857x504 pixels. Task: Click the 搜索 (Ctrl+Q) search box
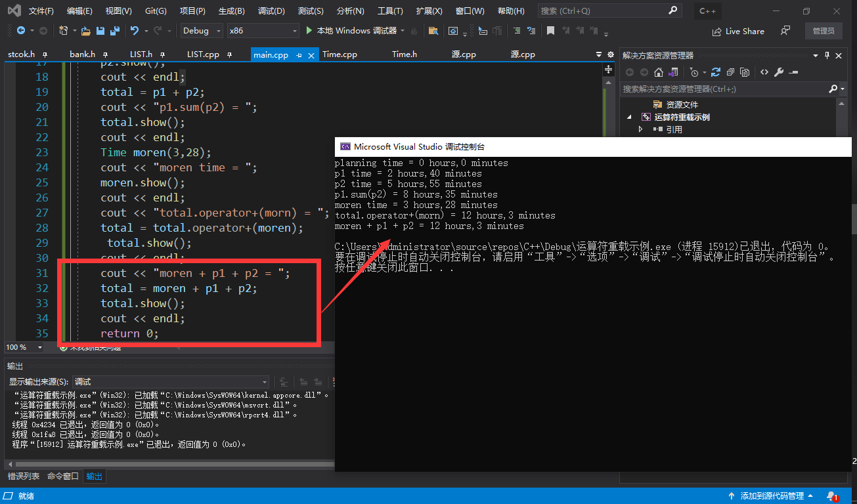(609, 10)
